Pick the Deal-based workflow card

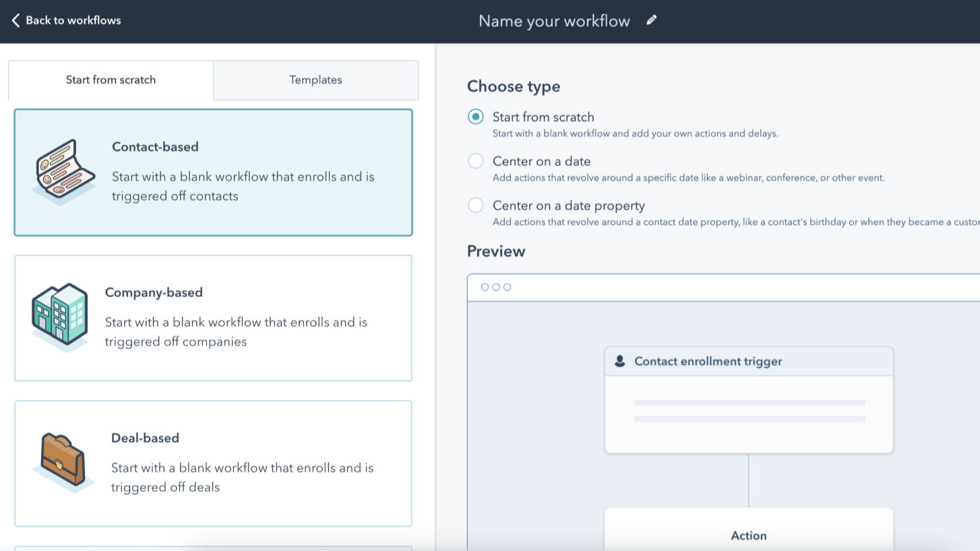213,463
